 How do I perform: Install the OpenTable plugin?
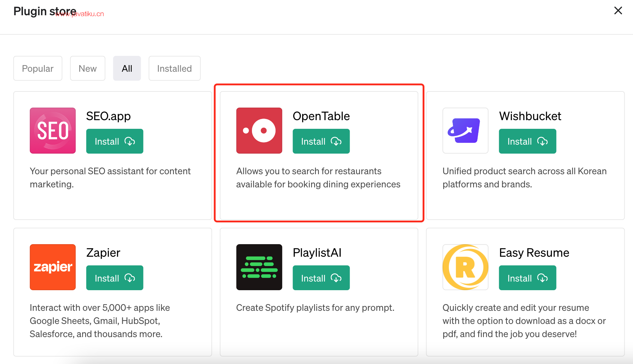pos(321,141)
